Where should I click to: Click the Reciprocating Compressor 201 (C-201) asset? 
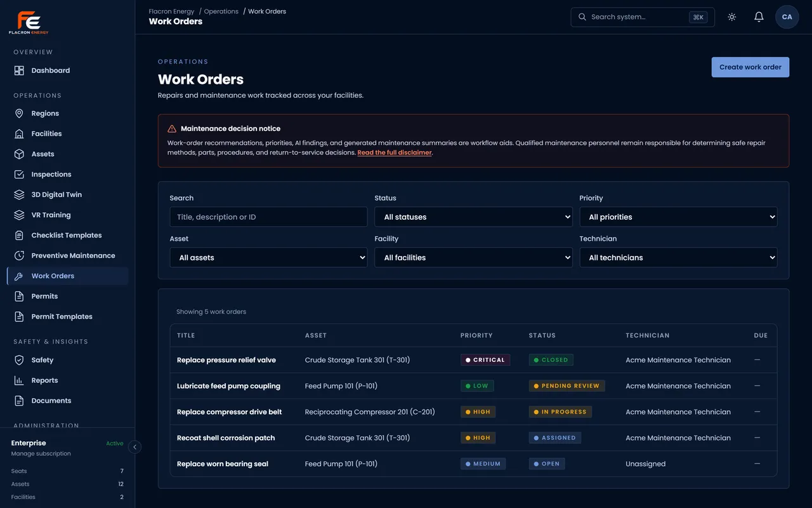point(370,412)
